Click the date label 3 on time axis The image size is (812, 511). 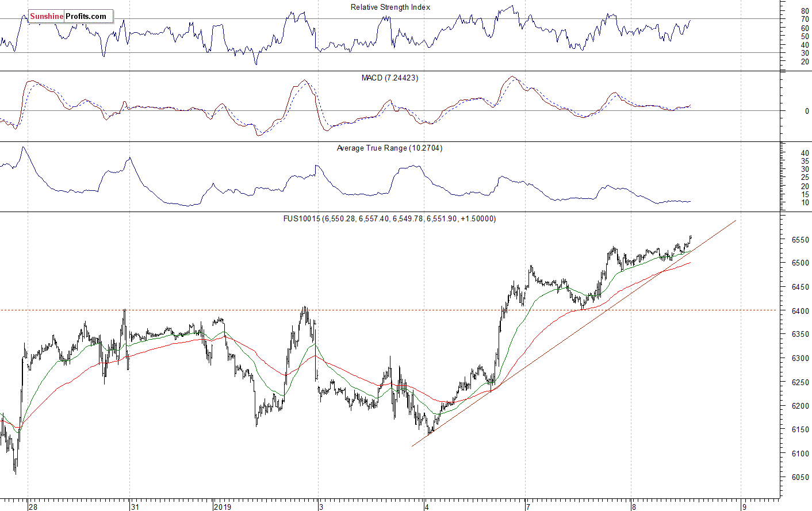click(323, 507)
